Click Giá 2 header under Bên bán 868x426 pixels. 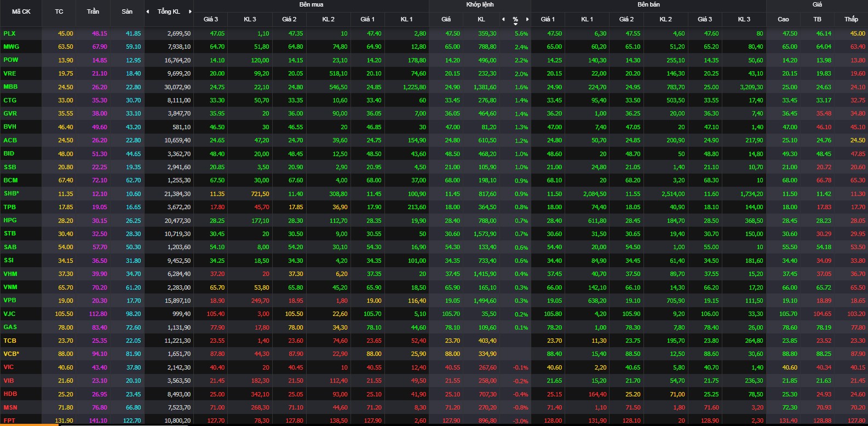626,19
